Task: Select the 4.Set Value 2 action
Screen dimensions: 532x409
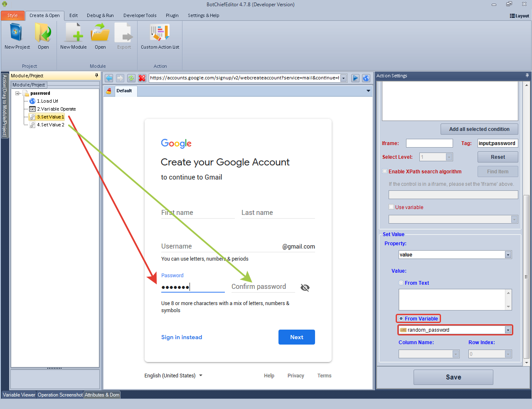Action: (50, 125)
